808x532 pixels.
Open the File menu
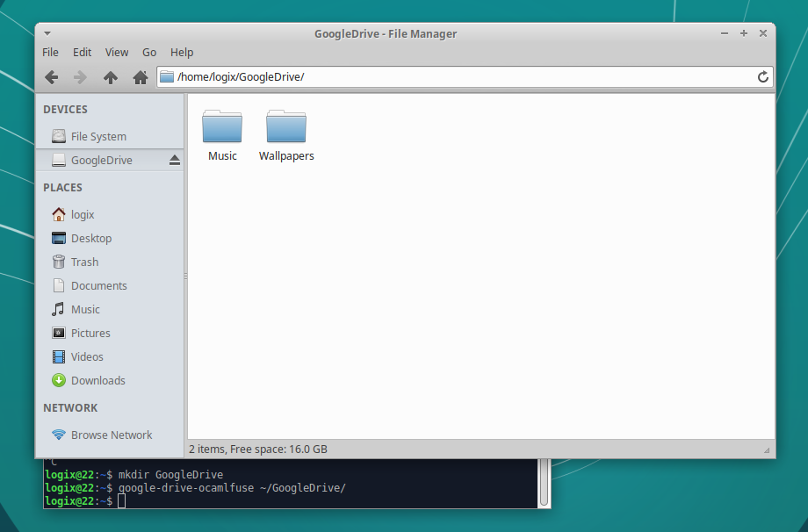pos(50,52)
